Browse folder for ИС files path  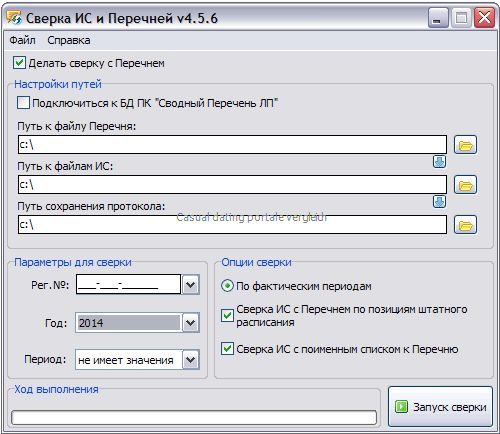465,185
